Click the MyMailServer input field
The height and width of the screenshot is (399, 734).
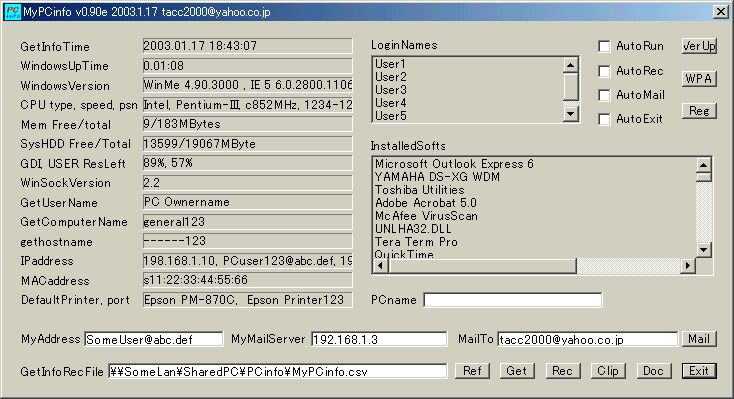[x=379, y=339]
